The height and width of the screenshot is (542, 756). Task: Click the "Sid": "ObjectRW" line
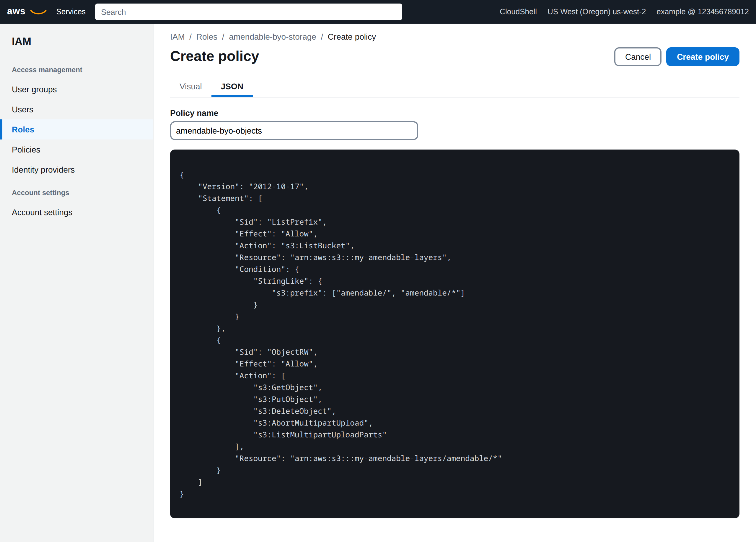(x=276, y=352)
